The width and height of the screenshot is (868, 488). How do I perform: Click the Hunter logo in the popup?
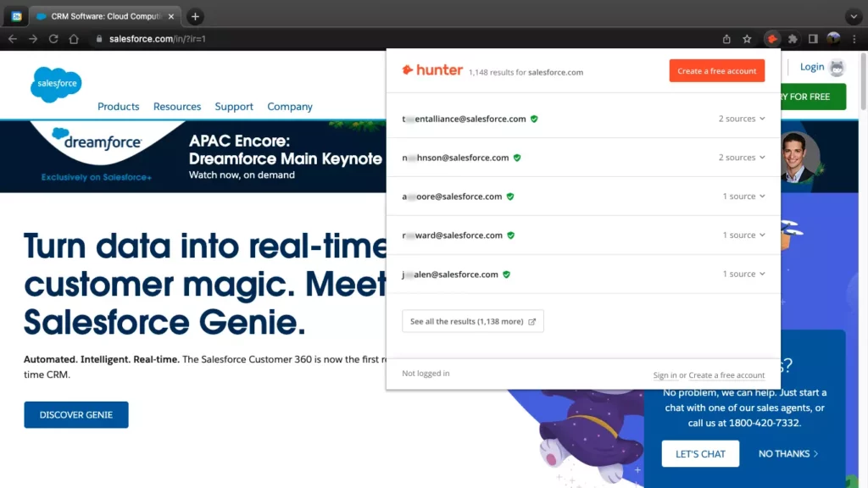432,70
